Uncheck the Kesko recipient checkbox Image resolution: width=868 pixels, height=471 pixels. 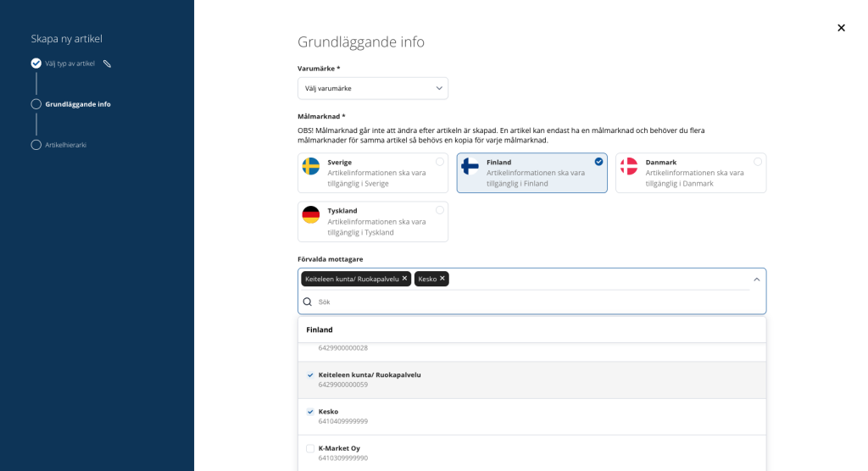pyautogui.click(x=310, y=412)
